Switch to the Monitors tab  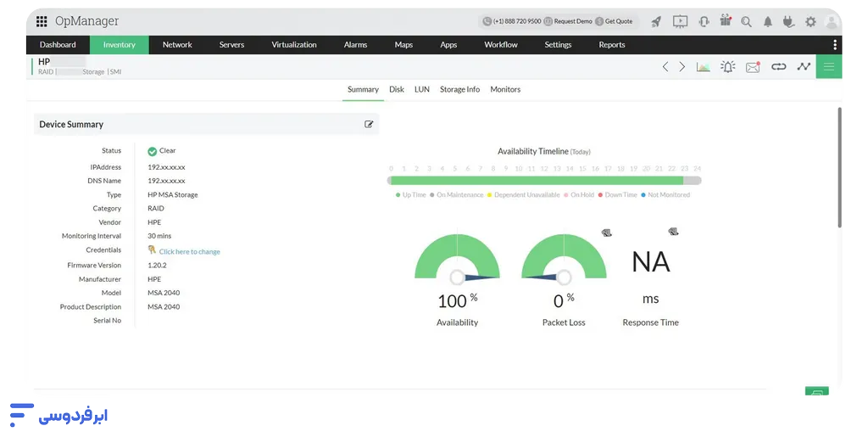[505, 89]
